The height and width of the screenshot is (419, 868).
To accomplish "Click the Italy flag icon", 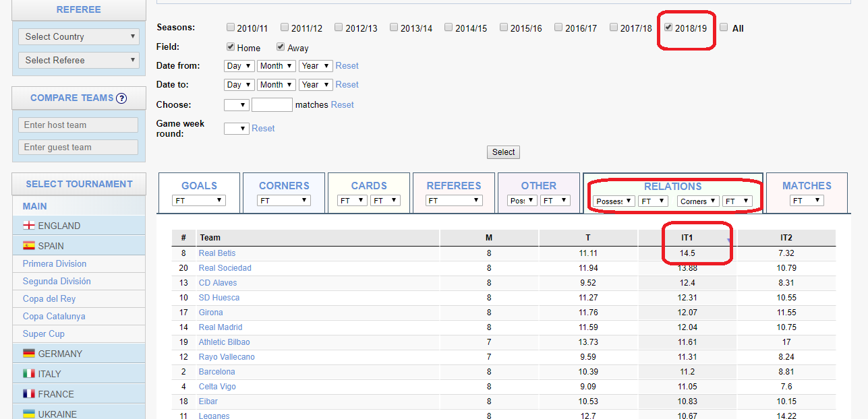I will 29,374.
